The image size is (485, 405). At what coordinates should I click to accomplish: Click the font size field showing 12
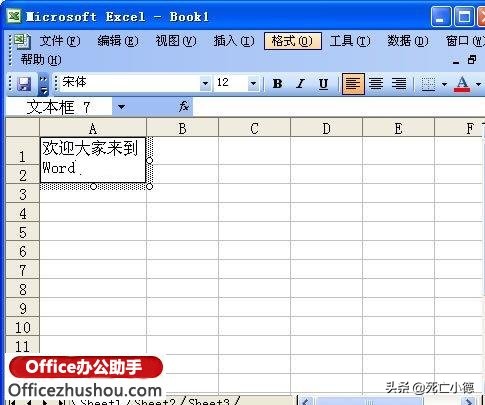(231, 83)
